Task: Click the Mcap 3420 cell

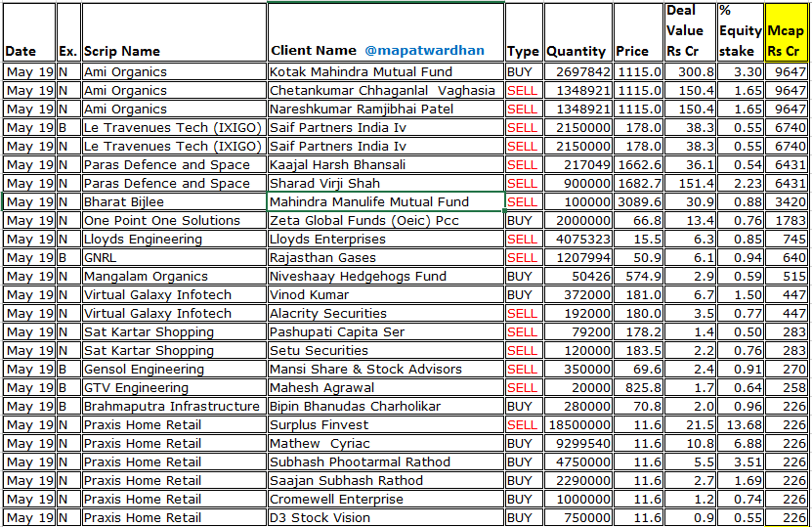Action: point(786,201)
